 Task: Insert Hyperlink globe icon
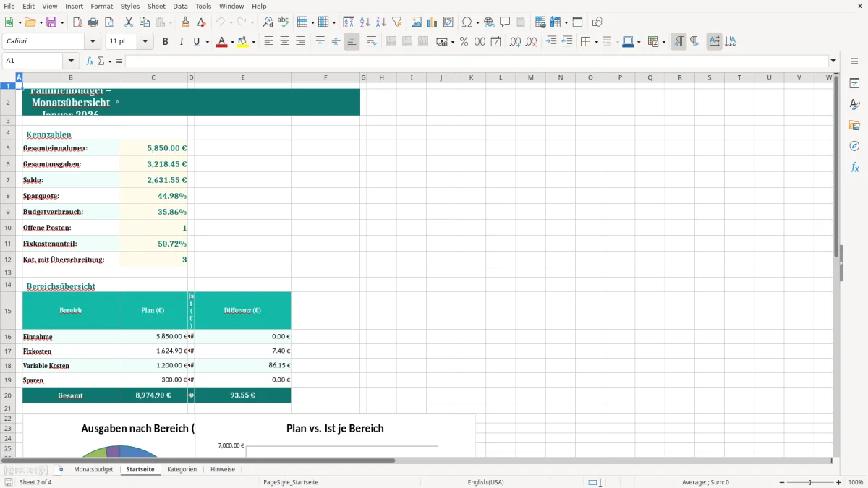[490, 22]
